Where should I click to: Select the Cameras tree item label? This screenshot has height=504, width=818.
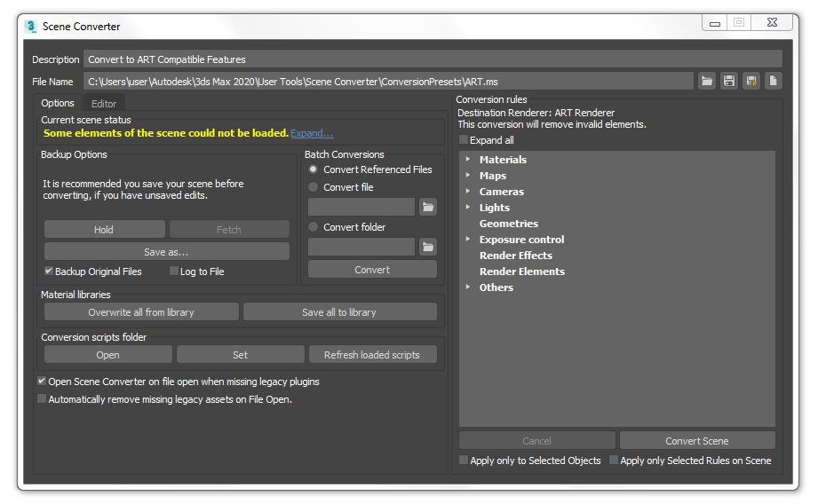point(502,192)
